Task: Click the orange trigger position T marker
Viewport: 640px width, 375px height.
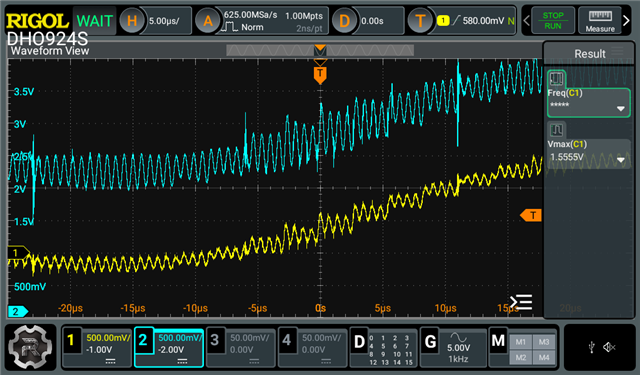Action: pyautogui.click(x=320, y=74)
